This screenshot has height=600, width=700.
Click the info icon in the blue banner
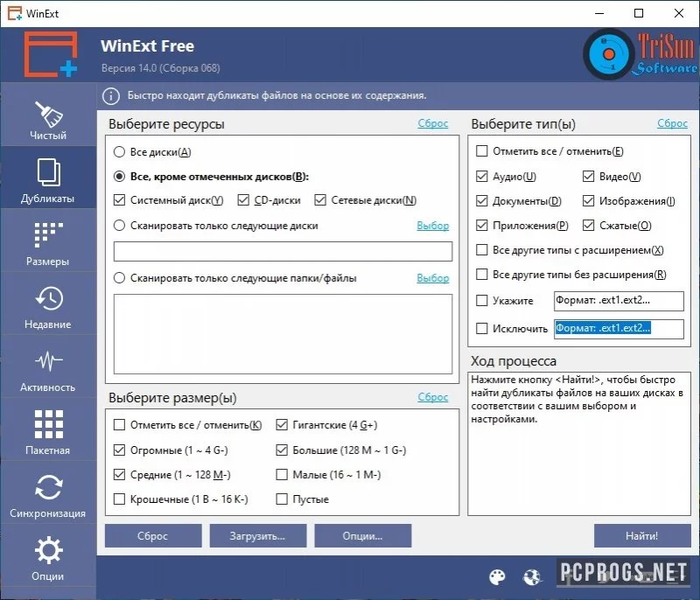(111, 96)
